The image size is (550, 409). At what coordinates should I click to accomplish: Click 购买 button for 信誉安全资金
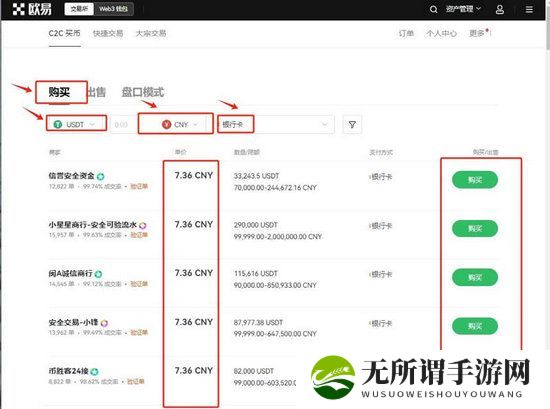475,180
